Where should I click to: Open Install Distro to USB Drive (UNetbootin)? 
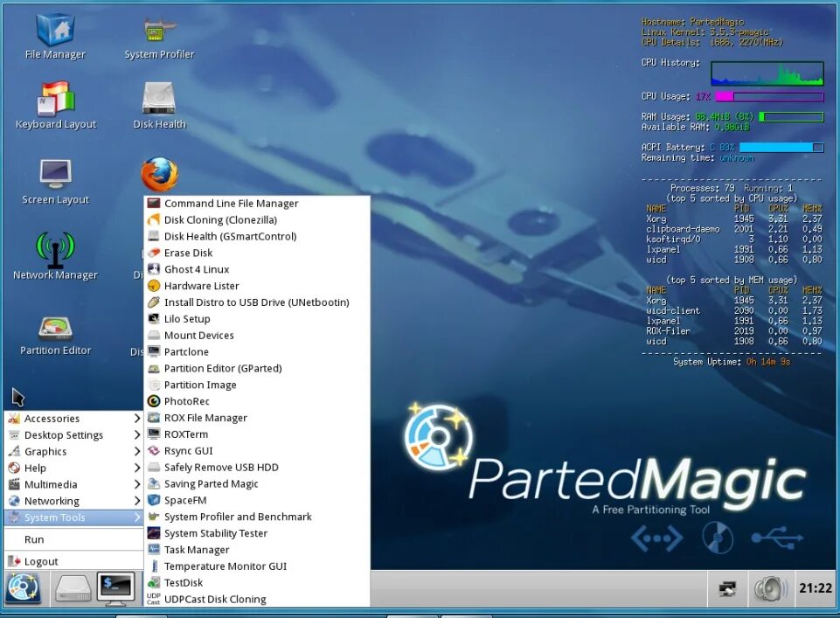coord(257,302)
